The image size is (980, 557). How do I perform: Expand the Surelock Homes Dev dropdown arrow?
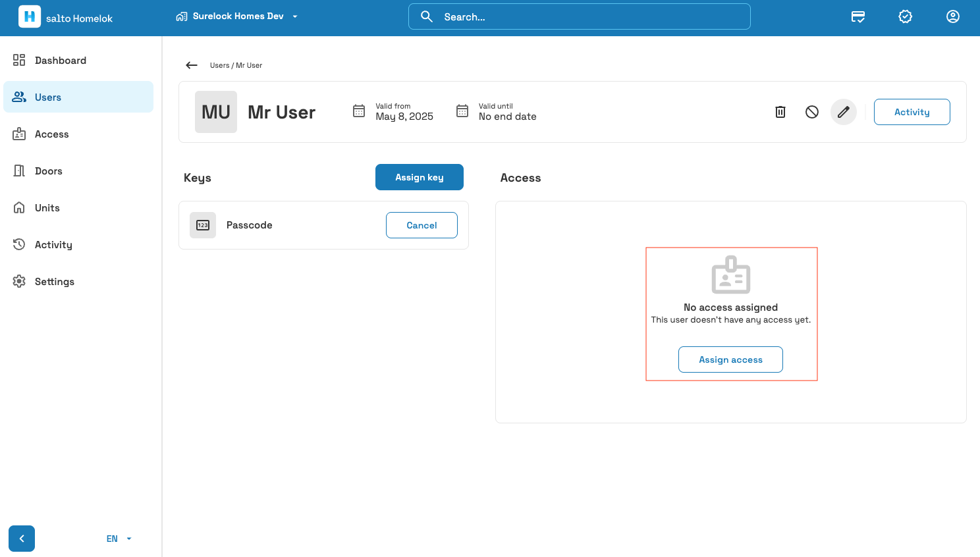pos(295,16)
